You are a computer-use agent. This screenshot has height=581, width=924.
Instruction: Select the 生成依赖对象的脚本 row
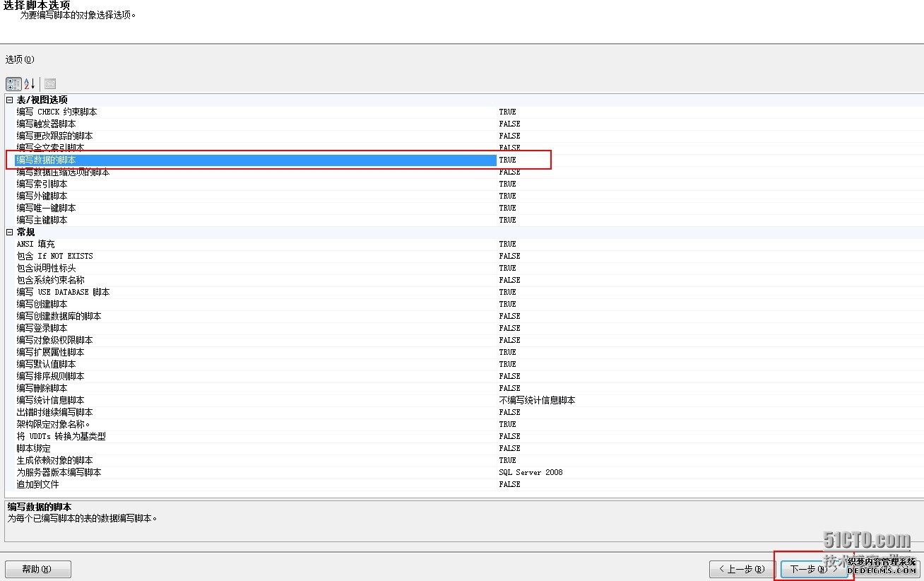54,460
